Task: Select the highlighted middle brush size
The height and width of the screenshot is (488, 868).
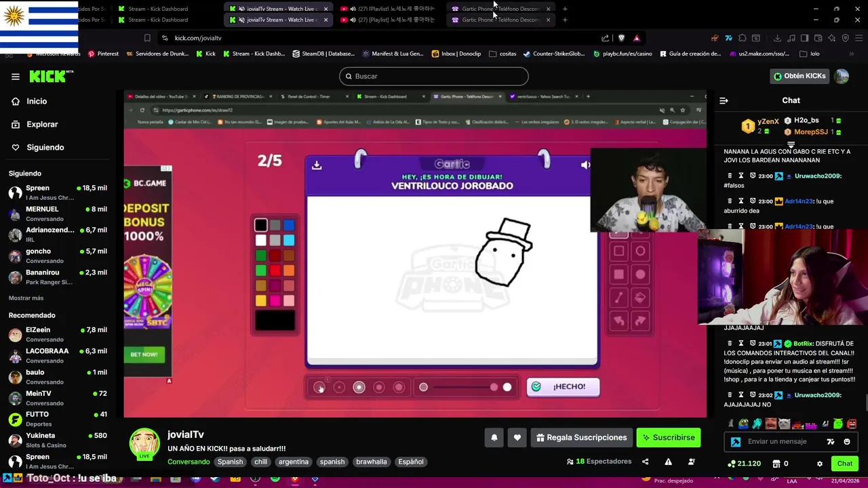Action: pos(359,387)
